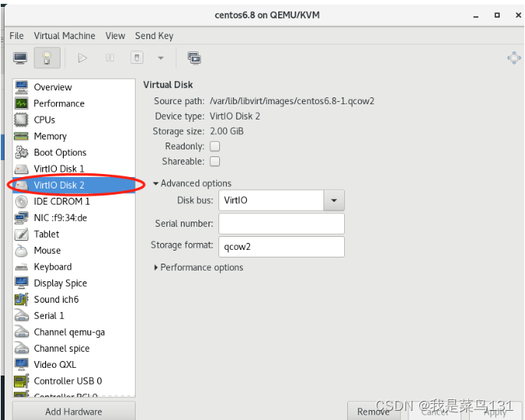525x420 pixels.
Task: Click the source path /var/lib/libvirt/images/centos6.8-1.qcow2
Action: tap(292, 101)
